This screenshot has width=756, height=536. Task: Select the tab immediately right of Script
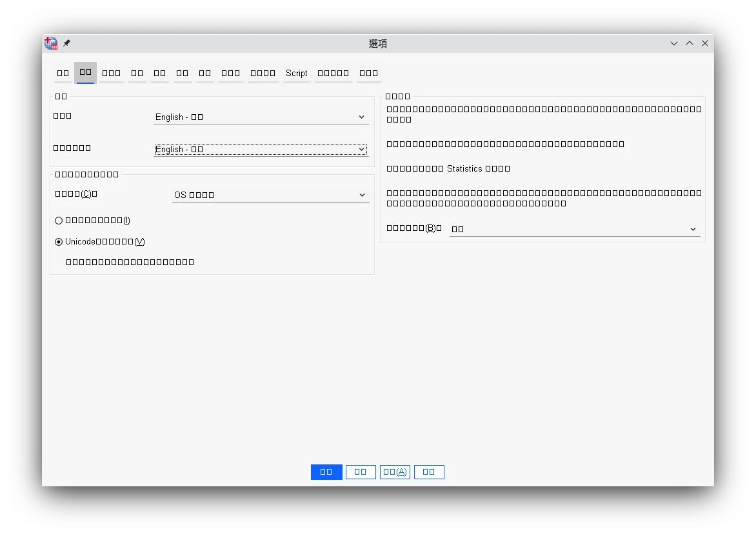tap(333, 74)
